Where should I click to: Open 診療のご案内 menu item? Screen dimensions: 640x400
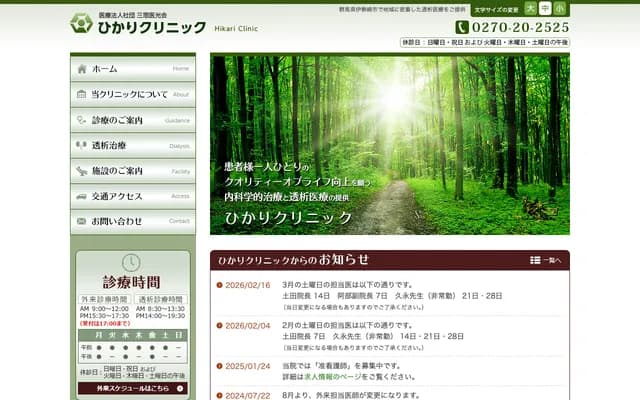point(133,120)
